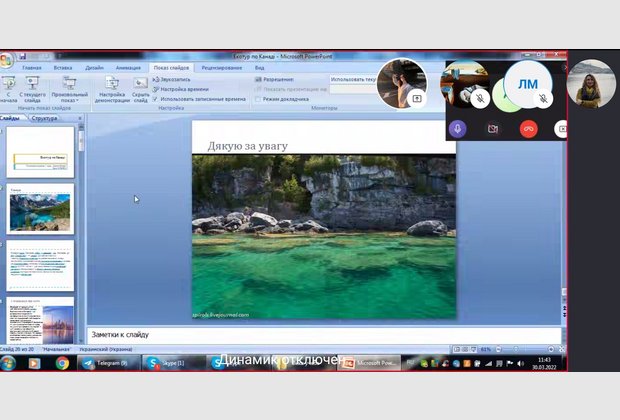
Task: Open the Windows Start menu
Action: tap(9, 363)
